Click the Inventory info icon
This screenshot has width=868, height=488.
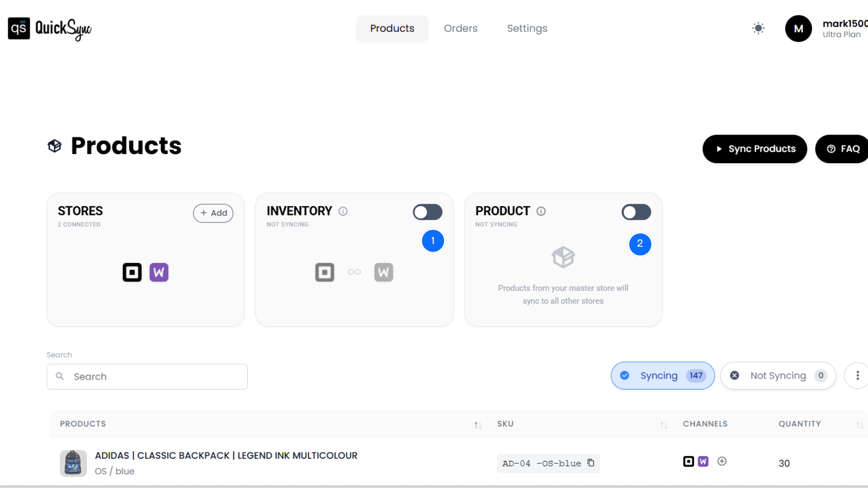pyautogui.click(x=343, y=211)
